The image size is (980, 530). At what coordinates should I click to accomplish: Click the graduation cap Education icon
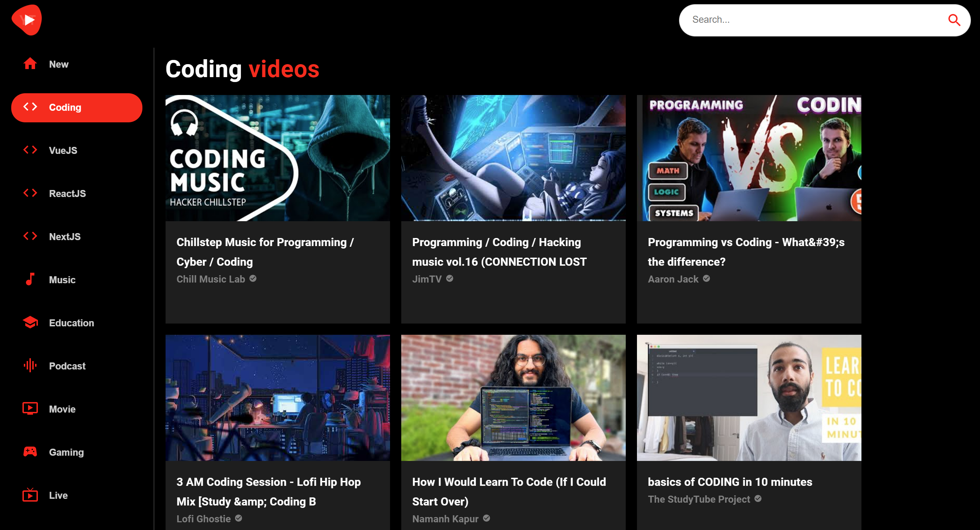(30, 322)
